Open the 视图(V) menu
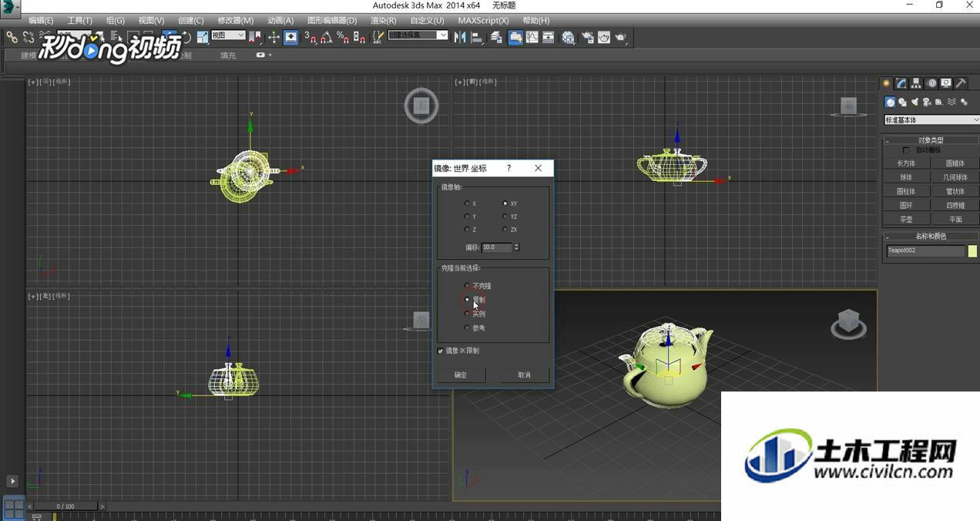This screenshot has width=980, height=521. tap(151, 20)
